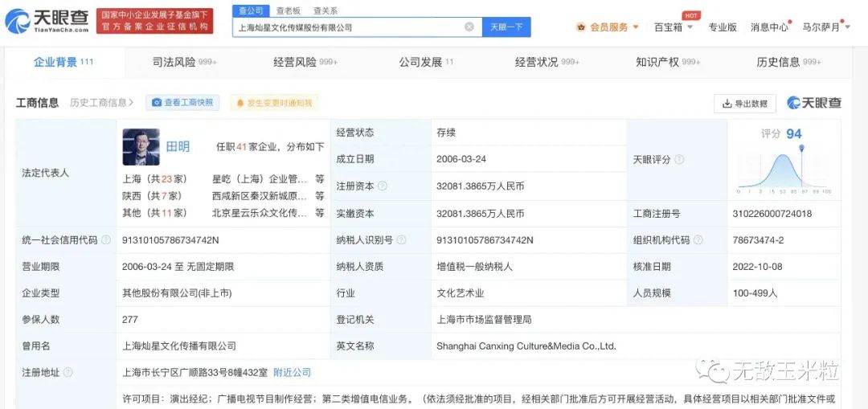Switch to 查老板 search tab
Viewport: 868px width, 409px height.
coord(289,10)
